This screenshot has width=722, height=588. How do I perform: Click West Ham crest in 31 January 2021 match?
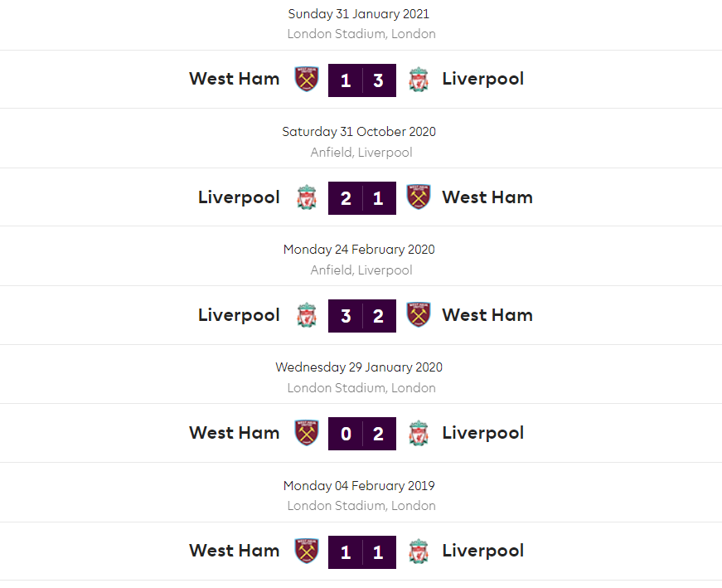307,80
